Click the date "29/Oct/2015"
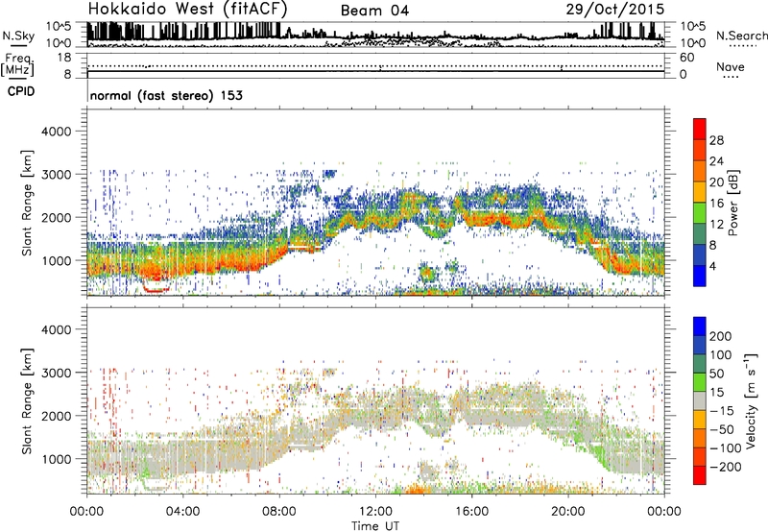The height and width of the screenshot is (532, 768). click(x=615, y=10)
